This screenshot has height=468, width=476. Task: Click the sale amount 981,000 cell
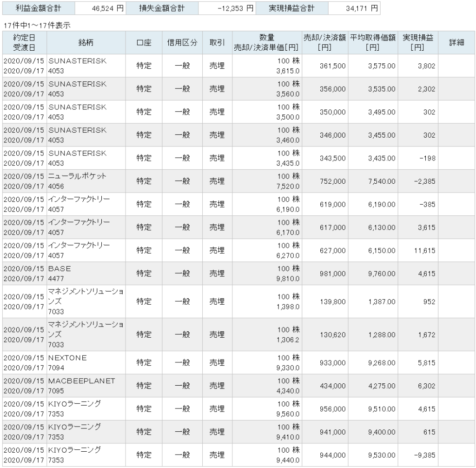pyautogui.click(x=325, y=274)
